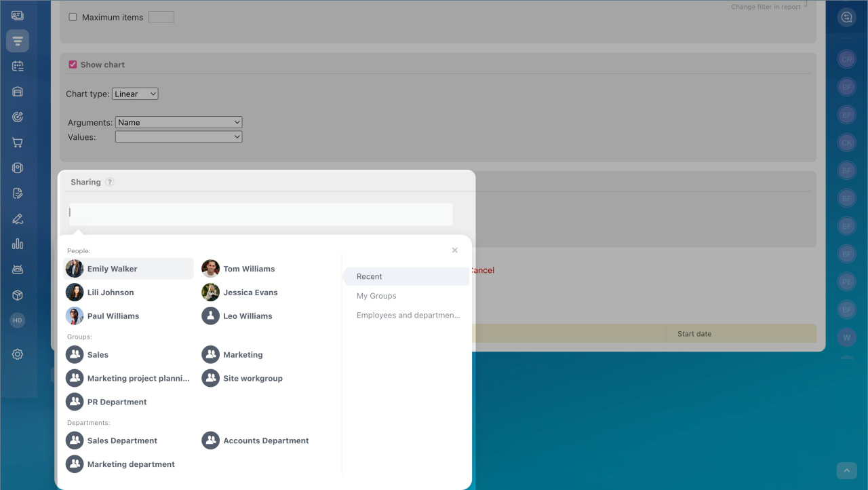868x490 pixels.
Task: Switch to My Groups tab
Action: 376,296
